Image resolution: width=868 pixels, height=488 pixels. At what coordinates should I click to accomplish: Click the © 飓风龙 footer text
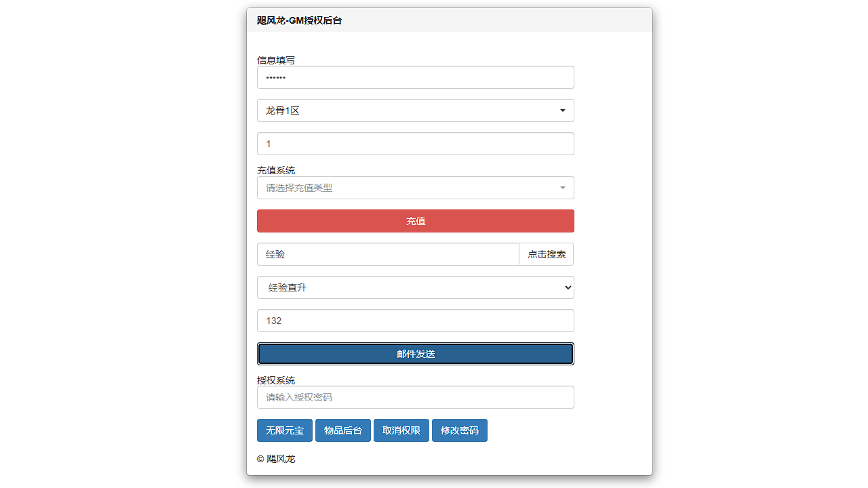(277, 459)
